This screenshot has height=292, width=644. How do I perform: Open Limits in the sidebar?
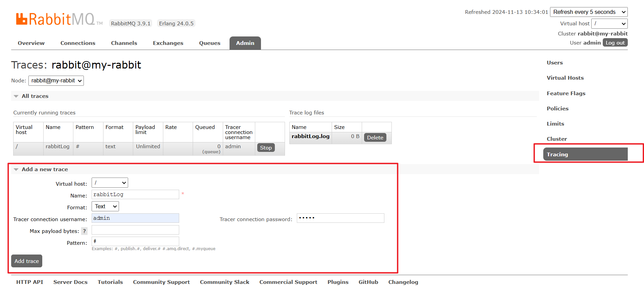click(555, 124)
